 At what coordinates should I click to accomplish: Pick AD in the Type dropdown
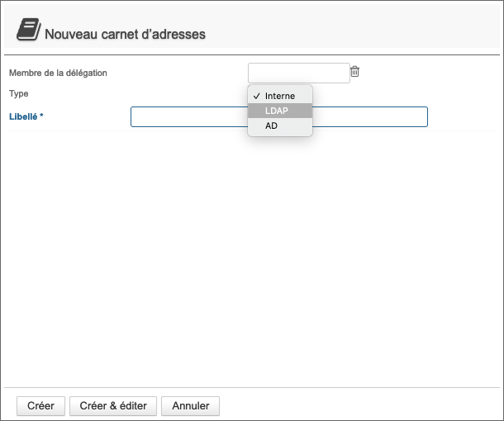(x=271, y=125)
